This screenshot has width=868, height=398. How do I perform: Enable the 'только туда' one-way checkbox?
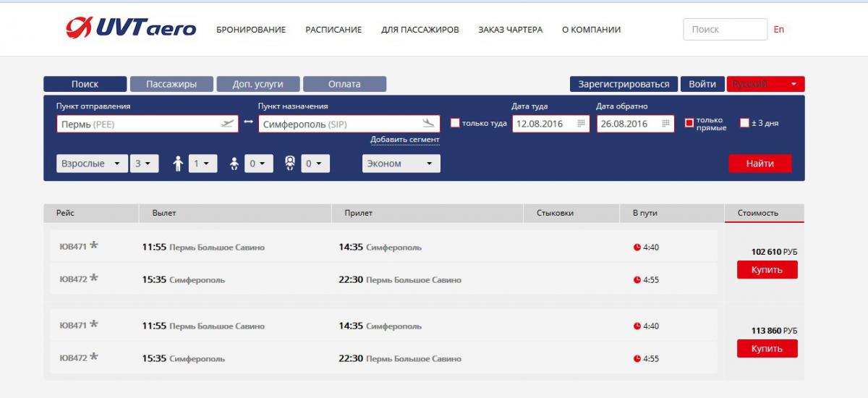point(455,123)
